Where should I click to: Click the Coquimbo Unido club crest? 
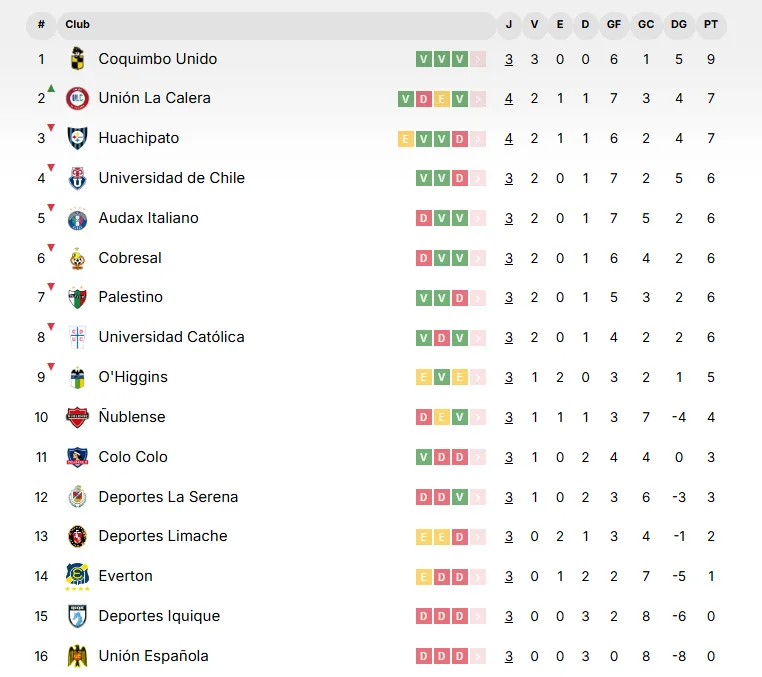[x=77, y=59]
